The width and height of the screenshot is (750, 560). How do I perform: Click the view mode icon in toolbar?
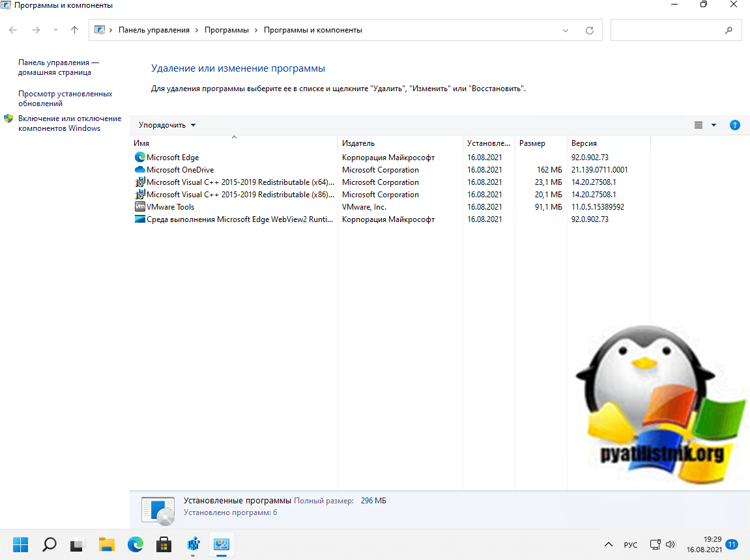pos(699,125)
